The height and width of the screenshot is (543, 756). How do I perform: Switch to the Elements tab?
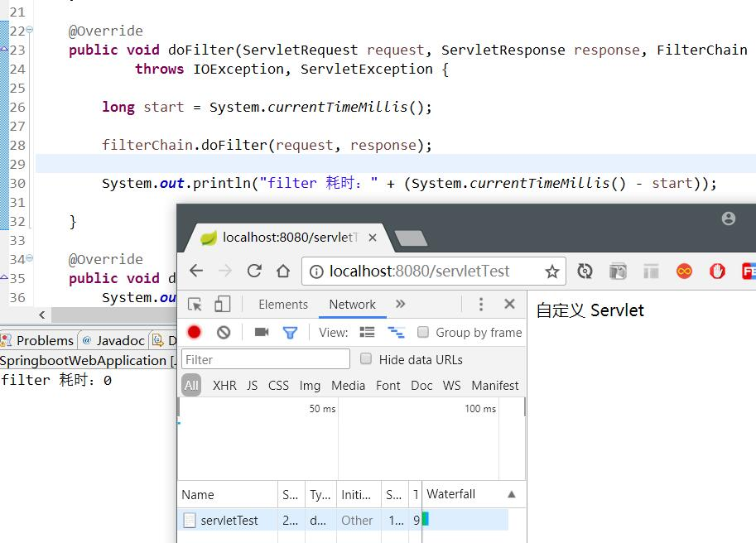(x=283, y=305)
